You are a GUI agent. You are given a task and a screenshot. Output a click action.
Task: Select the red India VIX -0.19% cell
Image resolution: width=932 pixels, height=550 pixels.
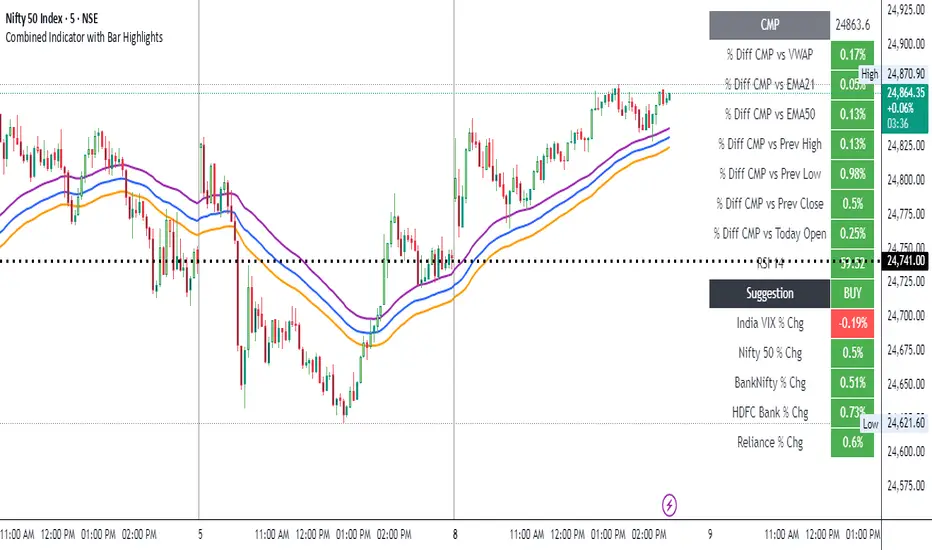pyautogui.click(x=852, y=323)
